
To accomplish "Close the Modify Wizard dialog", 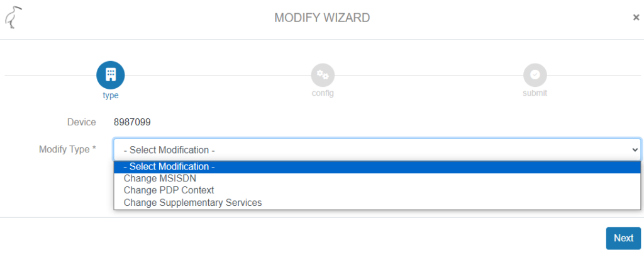I will [636, 18].
